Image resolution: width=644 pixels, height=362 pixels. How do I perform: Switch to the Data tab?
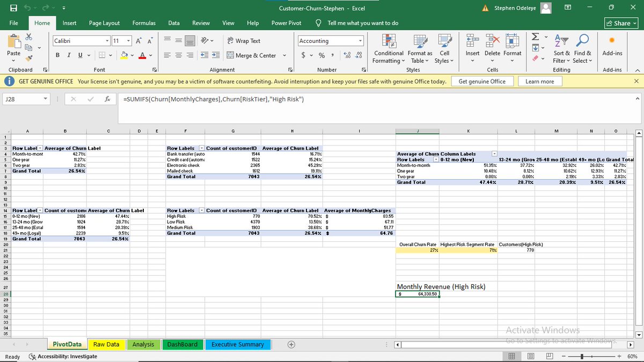tap(174, 23)
